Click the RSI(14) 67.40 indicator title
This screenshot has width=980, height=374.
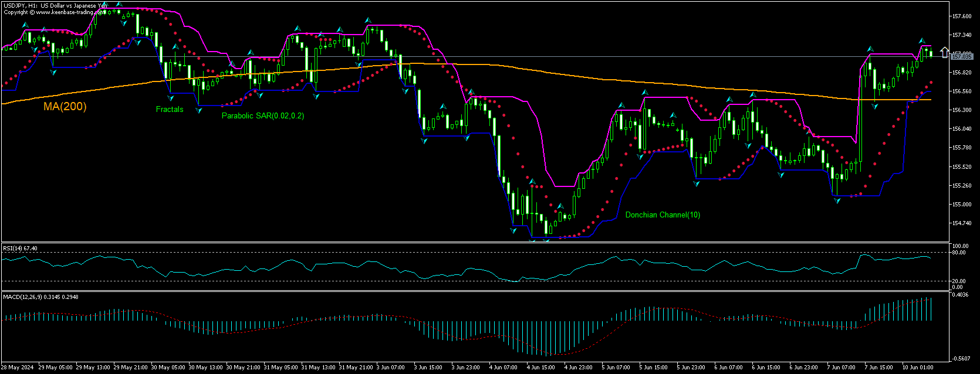[21, 249]
